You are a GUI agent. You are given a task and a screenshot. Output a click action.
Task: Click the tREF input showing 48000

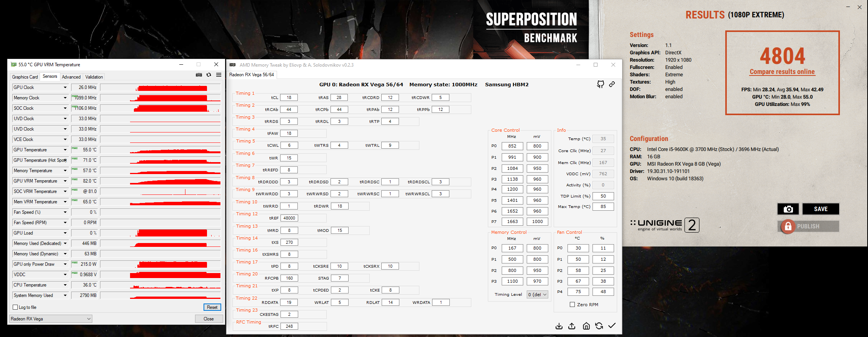(289, 218)
